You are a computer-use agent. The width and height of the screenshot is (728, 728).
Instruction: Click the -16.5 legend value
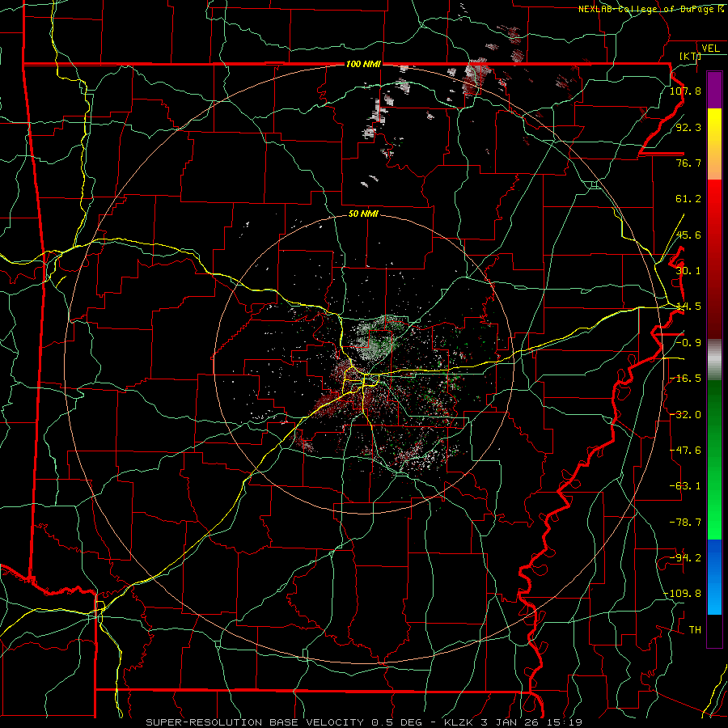coord(685,379)
